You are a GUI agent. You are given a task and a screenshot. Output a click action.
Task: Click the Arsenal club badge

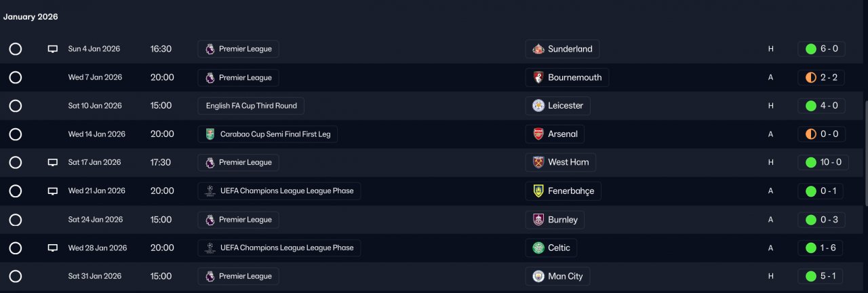(x=538, y=134)
